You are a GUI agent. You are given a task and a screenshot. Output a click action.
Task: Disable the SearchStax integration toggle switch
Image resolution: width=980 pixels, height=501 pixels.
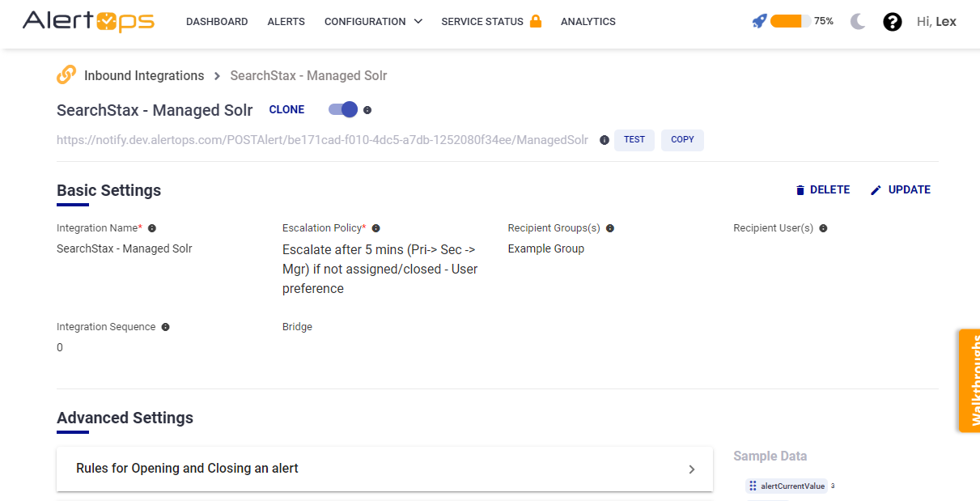[343, 109]
